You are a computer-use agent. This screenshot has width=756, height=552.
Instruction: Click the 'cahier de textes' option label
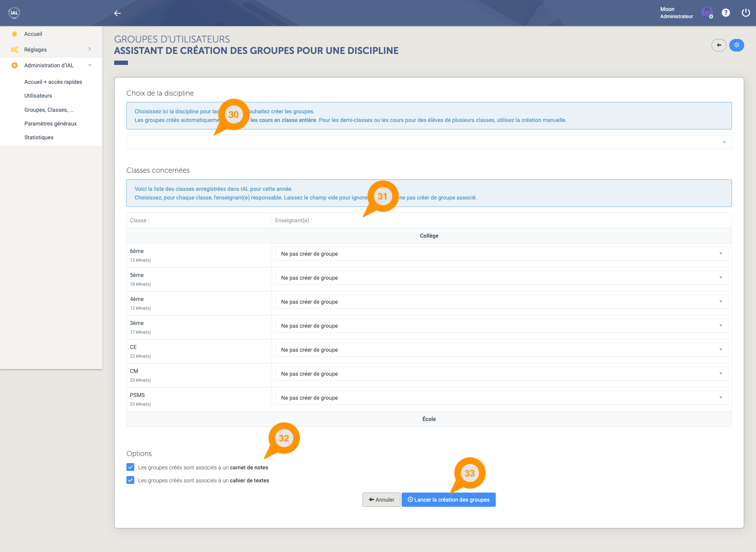(x=204, y=480)
